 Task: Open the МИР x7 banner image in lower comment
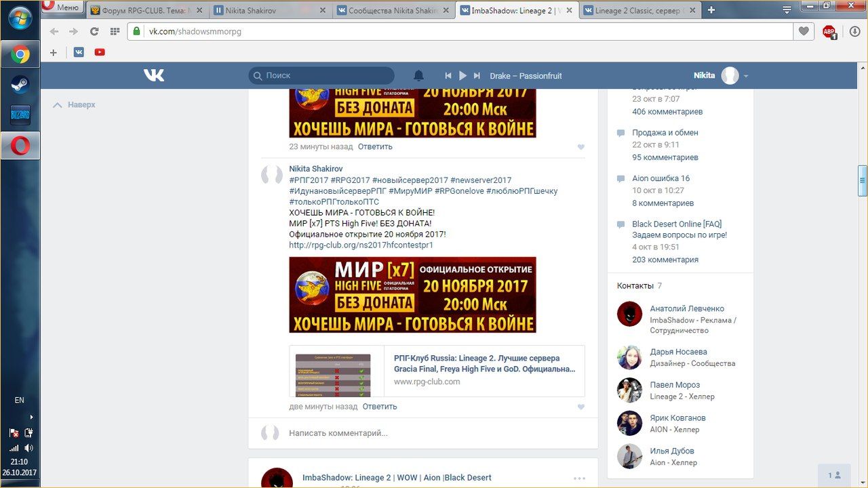412,295
